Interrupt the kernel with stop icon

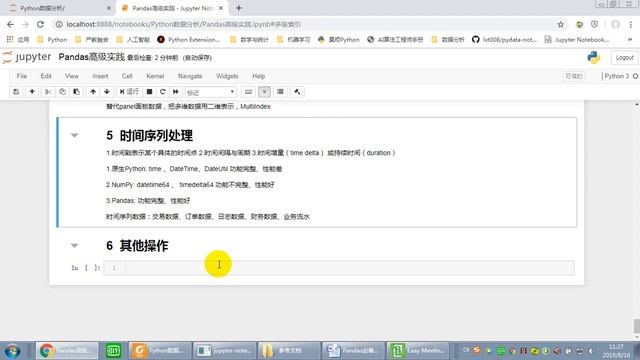coord(149,92)
